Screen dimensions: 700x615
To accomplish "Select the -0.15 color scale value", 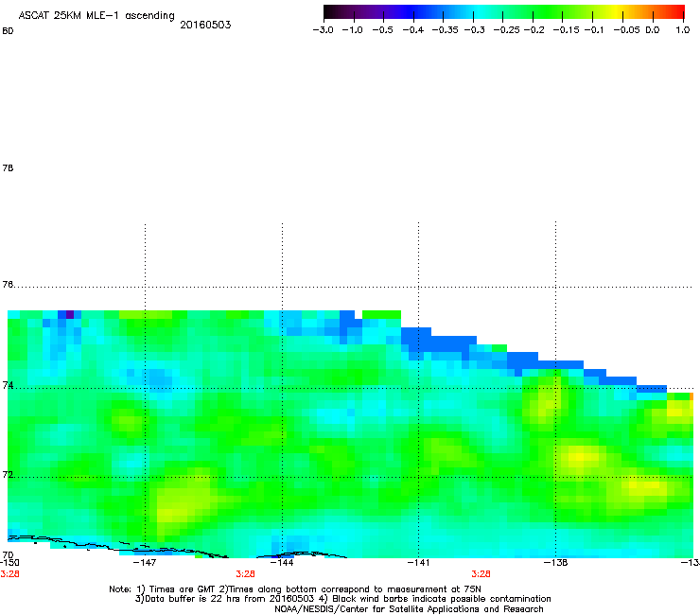I will (566, 30).
